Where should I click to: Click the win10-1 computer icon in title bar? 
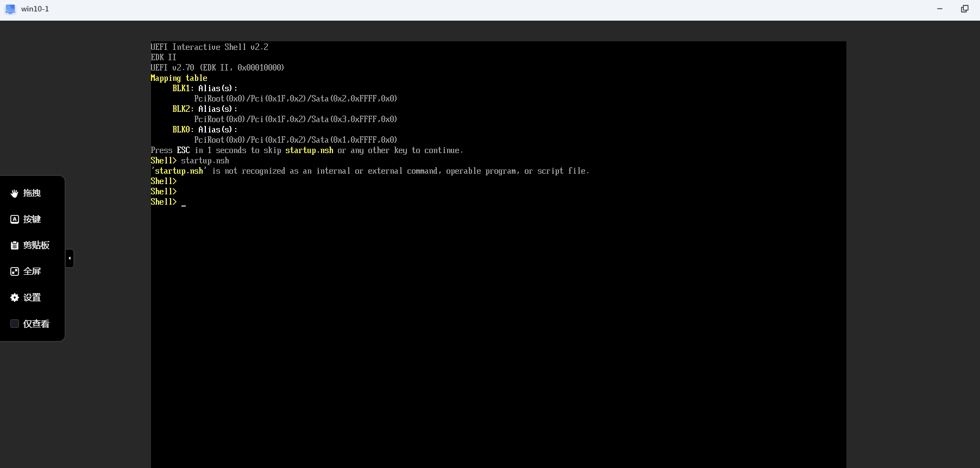tap(10, 9)
